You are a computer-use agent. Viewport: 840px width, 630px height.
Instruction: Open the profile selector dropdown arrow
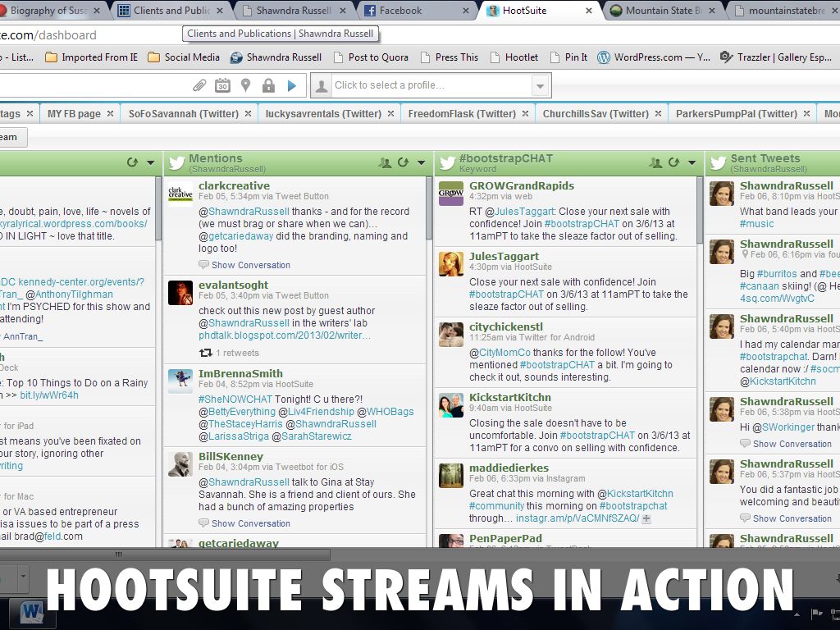[x=540, y=85]
